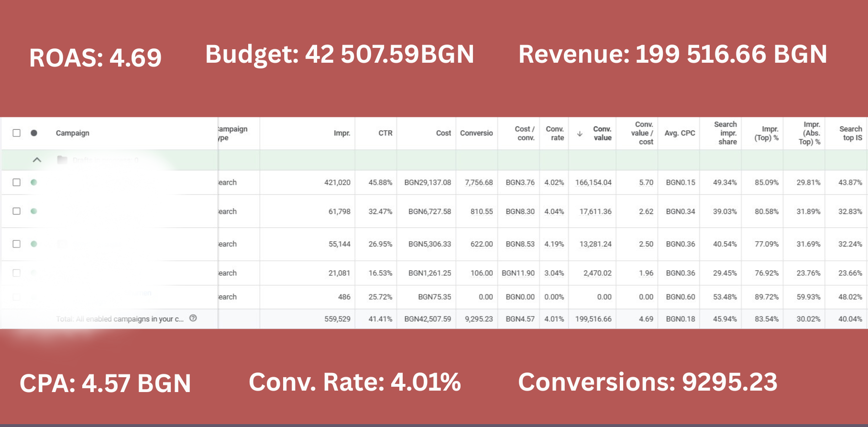Click the 5.70 conv. value / cost cell
868x427 pixels.
point(646,182)
